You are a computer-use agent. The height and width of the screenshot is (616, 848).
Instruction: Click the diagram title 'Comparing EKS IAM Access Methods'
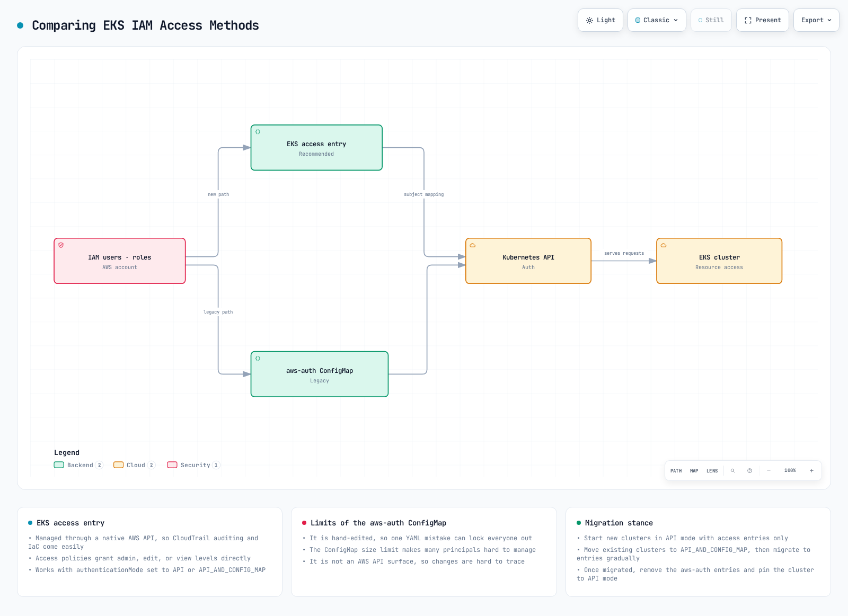145,25
